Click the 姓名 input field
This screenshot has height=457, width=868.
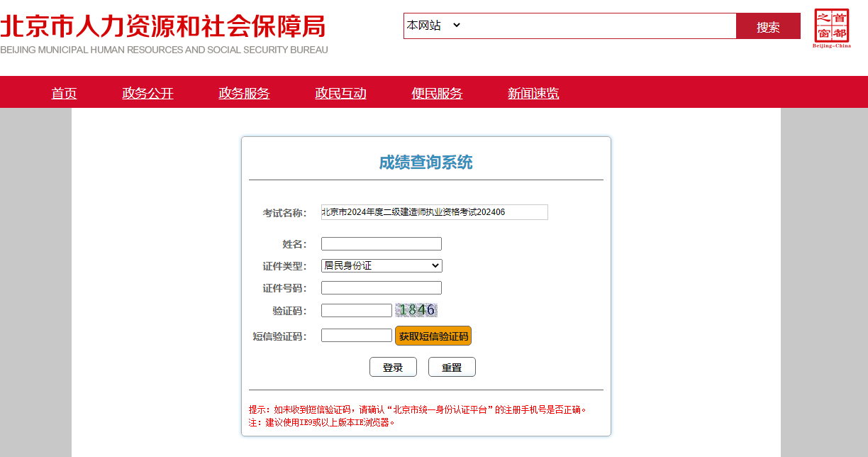[x=382, y=244]
